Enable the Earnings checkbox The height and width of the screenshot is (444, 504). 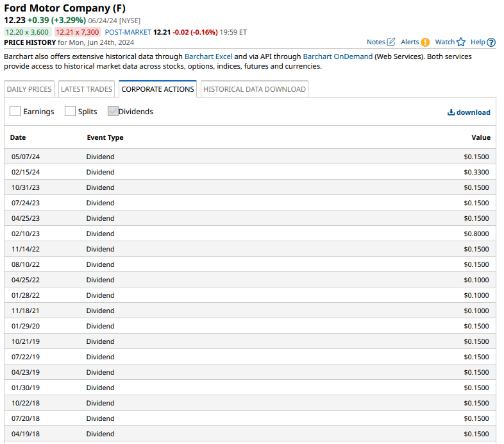15,111
